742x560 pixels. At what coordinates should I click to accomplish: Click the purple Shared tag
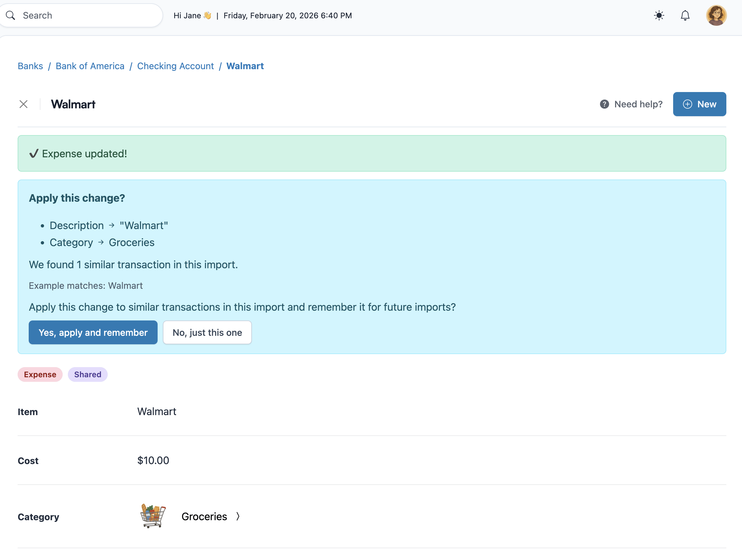point(87,374)
